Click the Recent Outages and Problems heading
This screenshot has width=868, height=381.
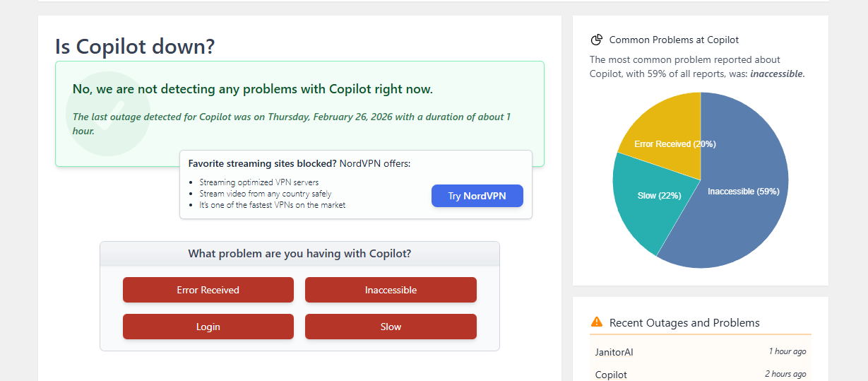coord(684,323)
